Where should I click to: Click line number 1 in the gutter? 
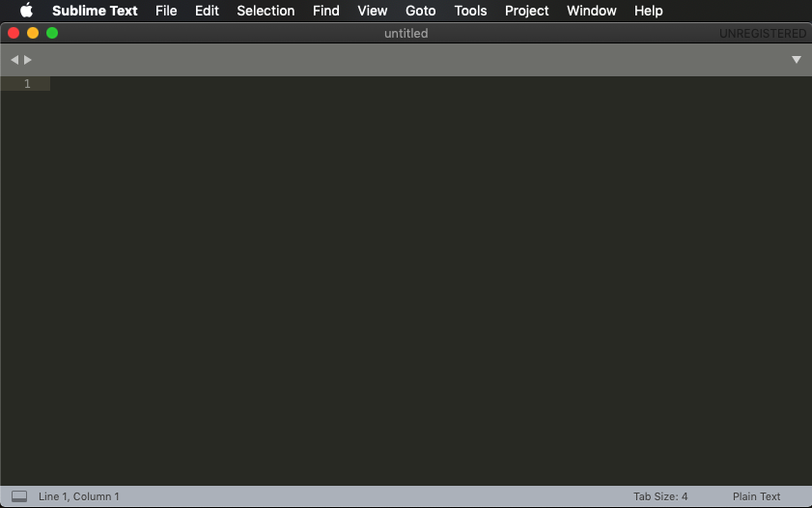click(x=27, y=84)
